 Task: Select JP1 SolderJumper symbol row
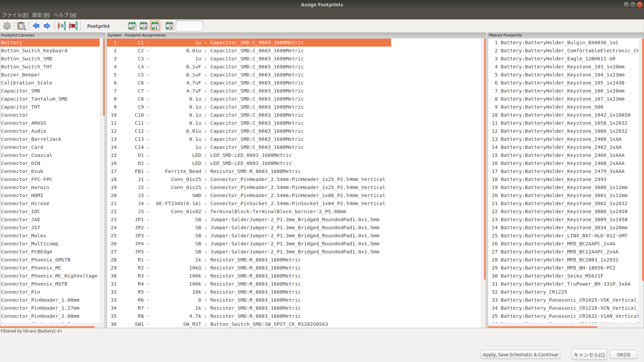[249, 220]
